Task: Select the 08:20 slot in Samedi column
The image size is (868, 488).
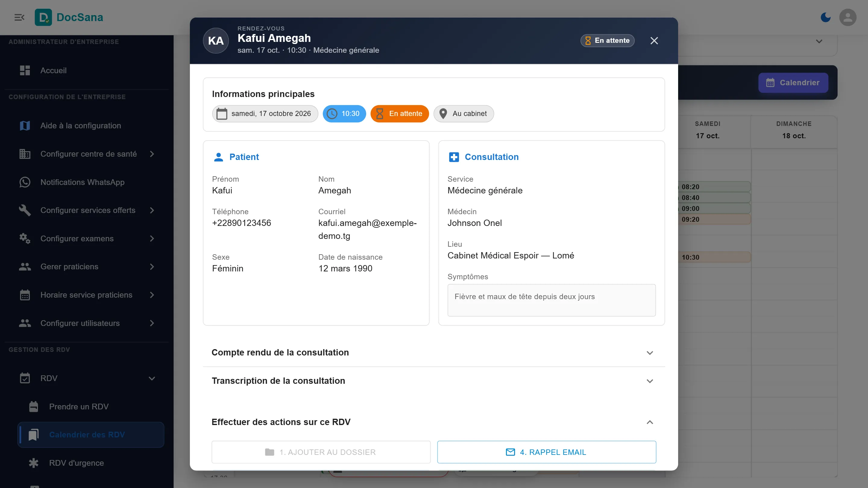Action: 714,187
